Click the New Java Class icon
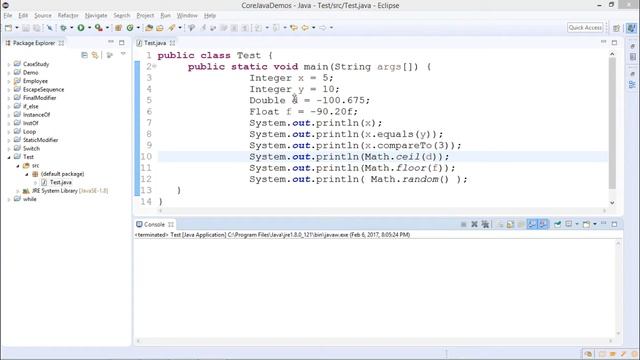 (130, 28)
